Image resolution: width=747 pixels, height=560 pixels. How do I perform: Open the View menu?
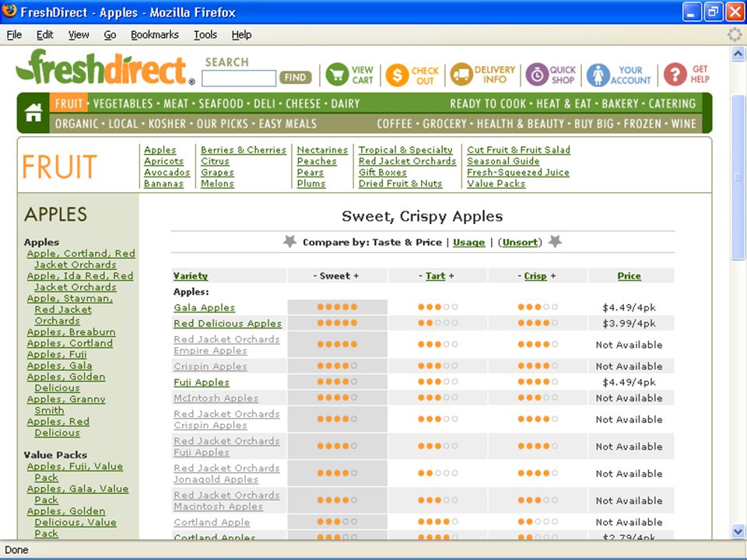tap(79, 35)
